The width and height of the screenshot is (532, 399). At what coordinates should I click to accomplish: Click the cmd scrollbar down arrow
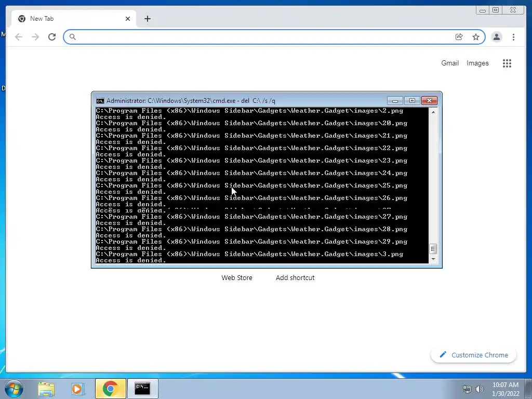click(x=433, y=259)
